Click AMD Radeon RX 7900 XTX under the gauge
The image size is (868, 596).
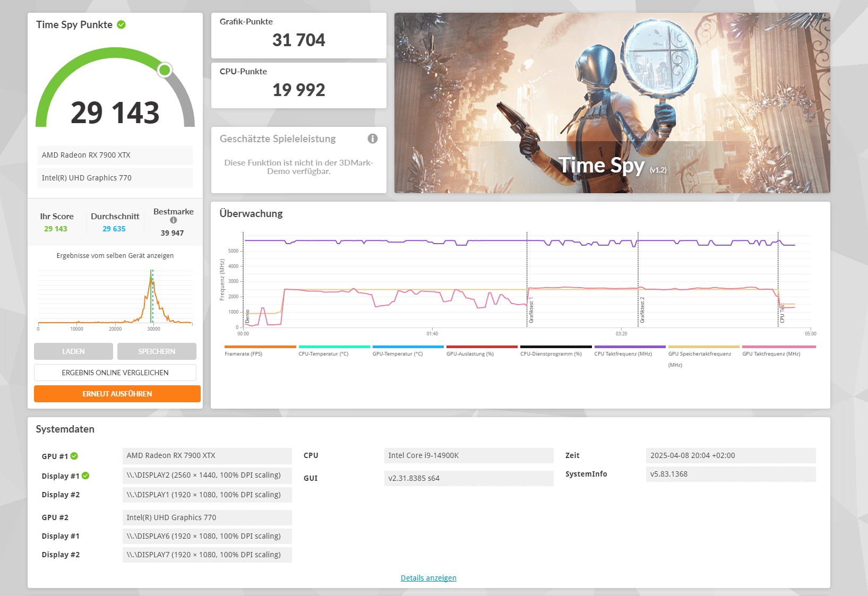115,155
